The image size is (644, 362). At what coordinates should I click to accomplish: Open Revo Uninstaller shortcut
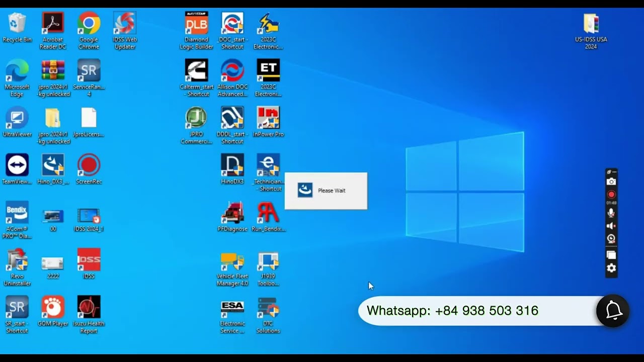17,267
